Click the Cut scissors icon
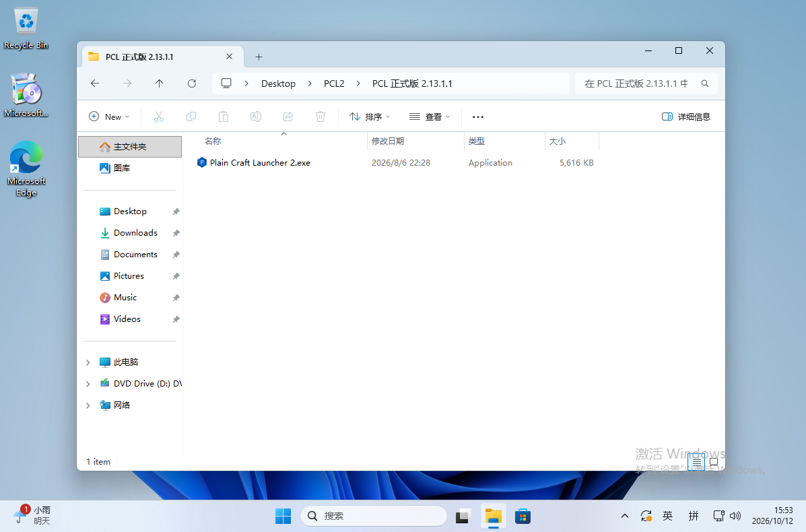Viewport: 806px width, 532px height. 159,117
